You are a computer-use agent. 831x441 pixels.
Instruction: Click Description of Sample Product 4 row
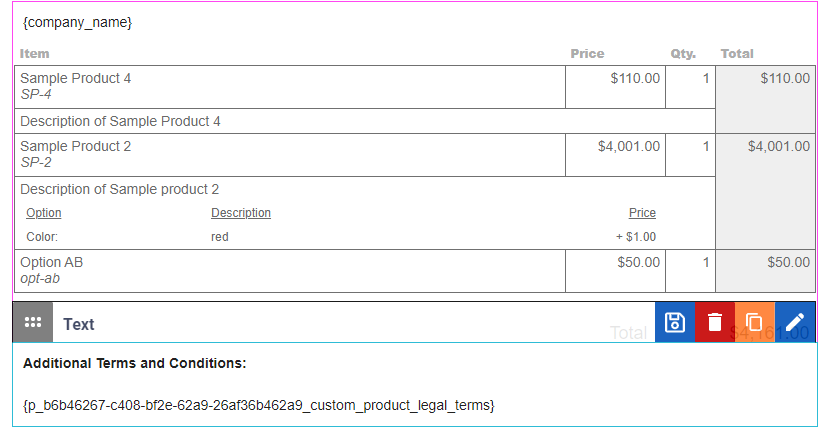(365, 121)
